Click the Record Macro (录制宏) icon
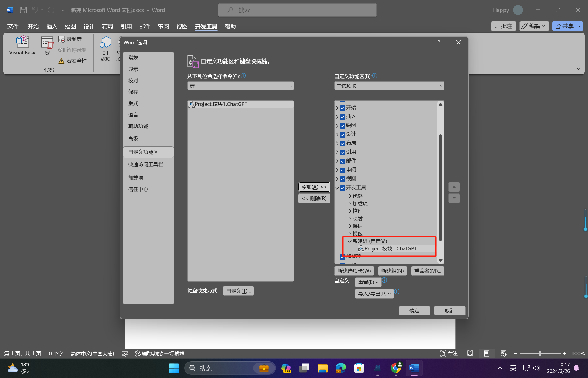The width and height of the screenshot is (588, 378). click(62, 39)
